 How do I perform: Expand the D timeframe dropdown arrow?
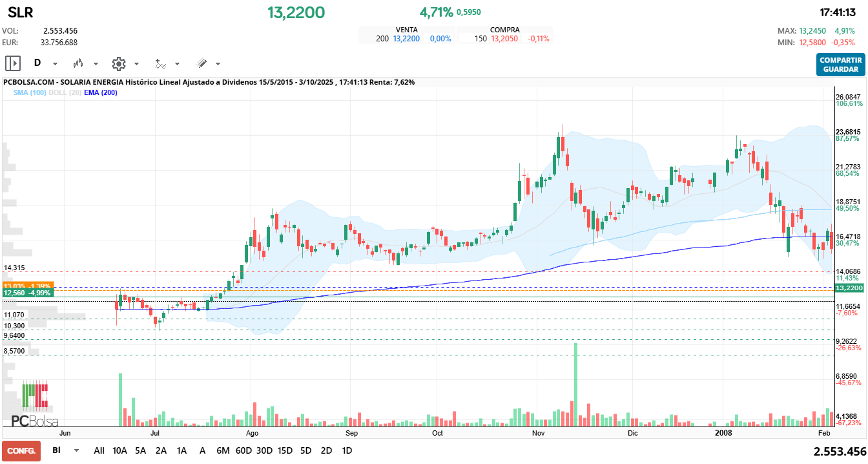(x=55, y=64)
